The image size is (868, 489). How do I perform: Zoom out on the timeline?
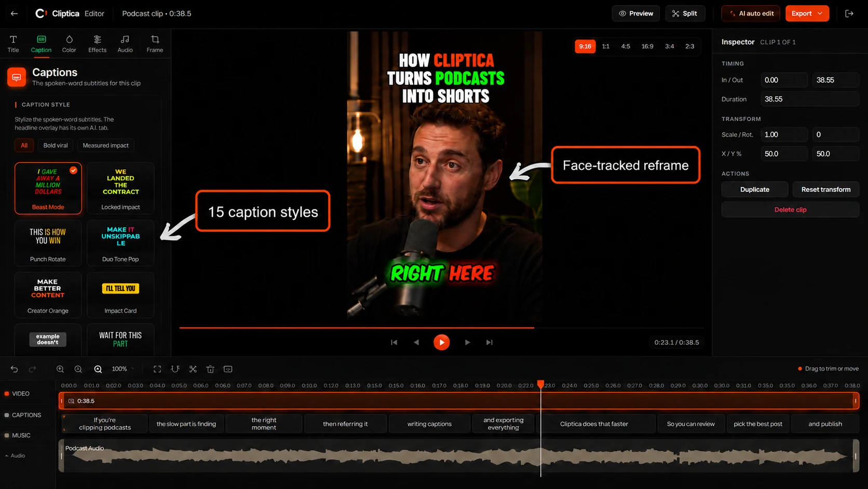click(x=78, y=369)
